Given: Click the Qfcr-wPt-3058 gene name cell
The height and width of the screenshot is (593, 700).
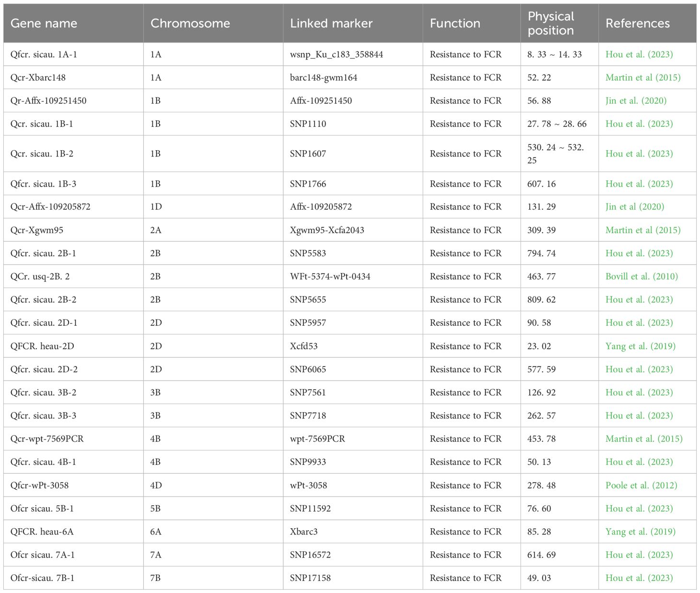Looking at the screenshot, I should coord(39,485).
